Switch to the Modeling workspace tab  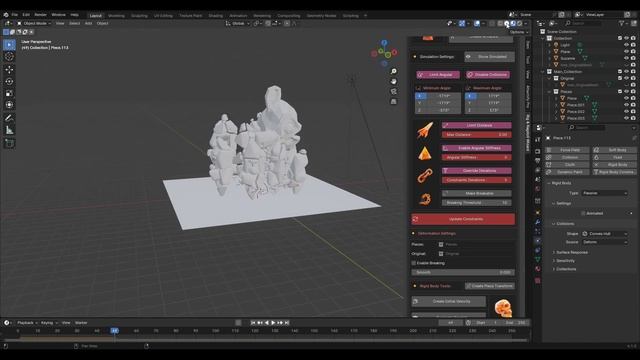point(116,16)
